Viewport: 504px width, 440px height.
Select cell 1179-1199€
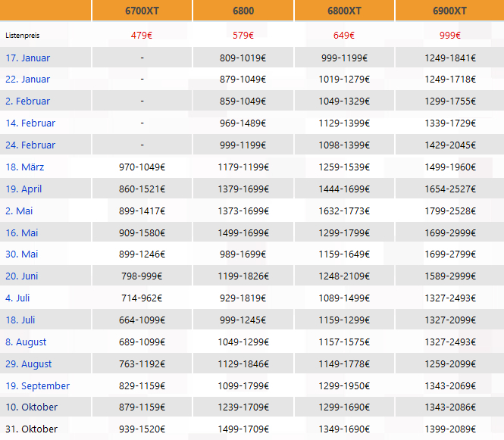(x=243, y=167)
